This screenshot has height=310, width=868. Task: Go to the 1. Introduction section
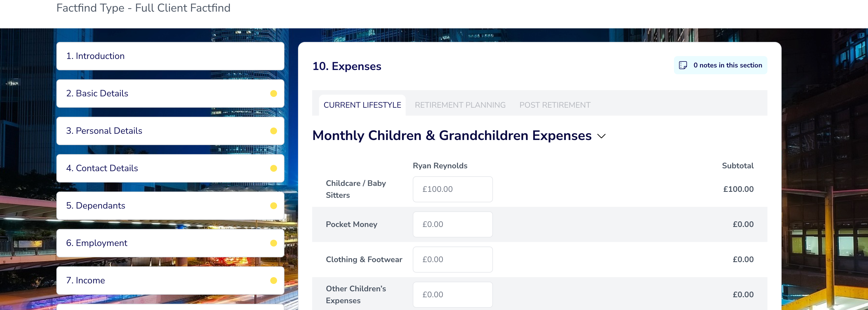[x=170, y=56]
